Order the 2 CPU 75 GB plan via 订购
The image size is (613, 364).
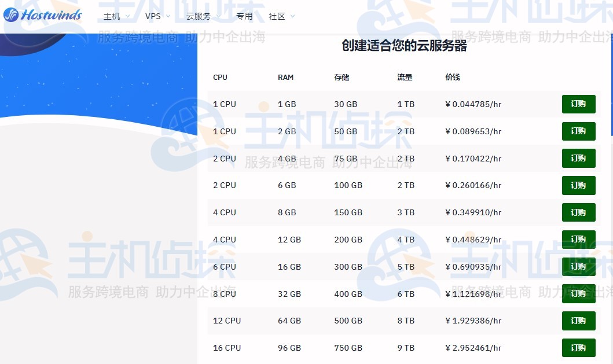coord(578,158)
